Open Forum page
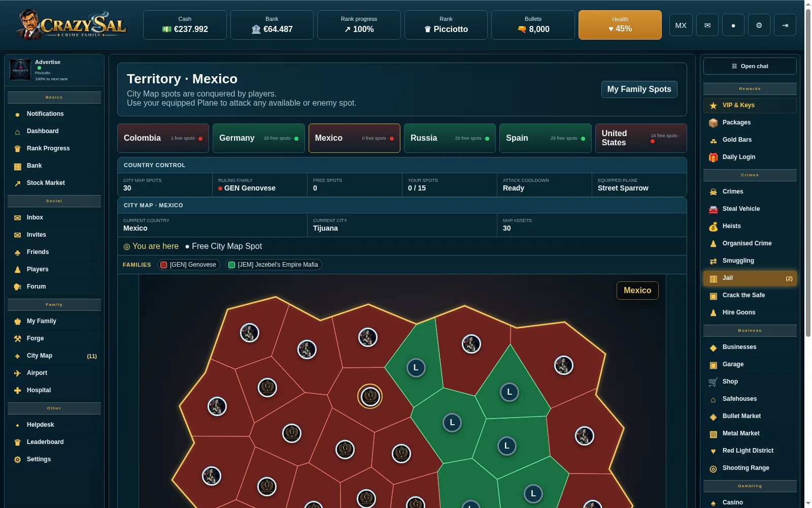The width and height of the screenshot is (812, 508). pyautogui.click(x=54, y=287)
